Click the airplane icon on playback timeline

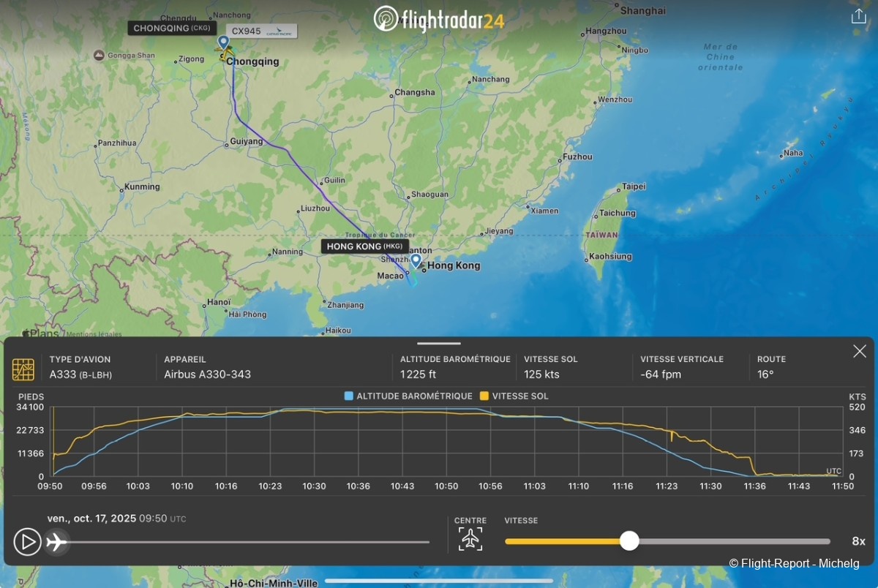tap(56, 542)
